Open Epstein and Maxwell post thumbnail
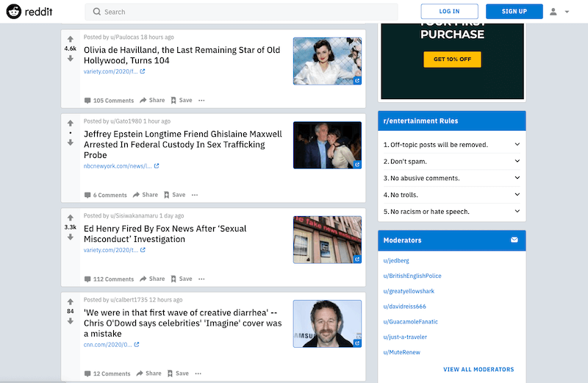 pyautogui.click(x=327, y=145)
